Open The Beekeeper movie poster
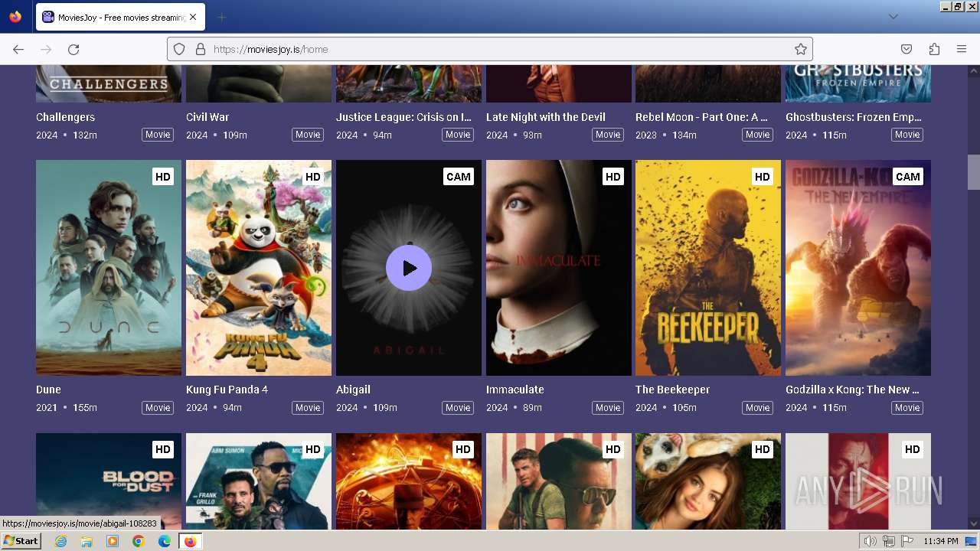Viewport: 980px width, 551px height. coord(708,268)
